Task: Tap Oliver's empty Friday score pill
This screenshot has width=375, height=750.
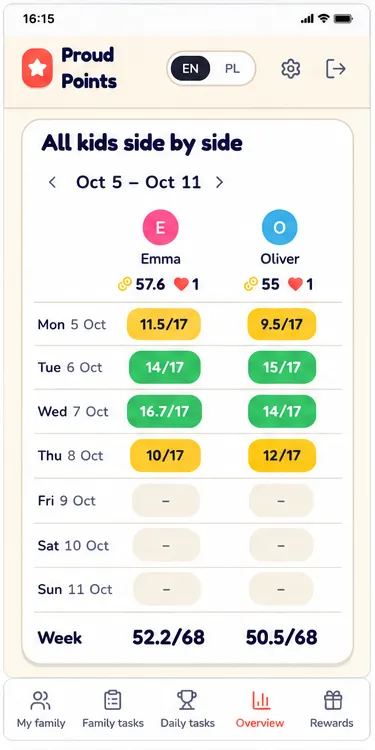Action: click(x=281, y=501)
